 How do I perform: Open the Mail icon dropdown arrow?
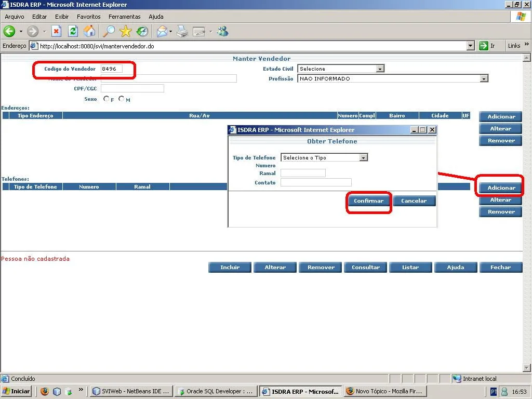click(170, 32)
